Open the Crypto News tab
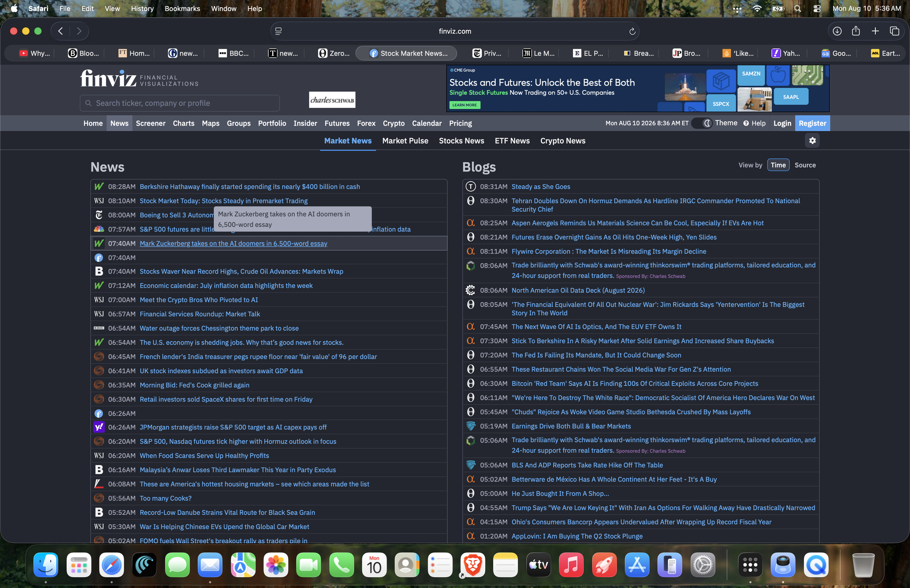The height and width of the screenshot is (588, 910). pos(562,141)
